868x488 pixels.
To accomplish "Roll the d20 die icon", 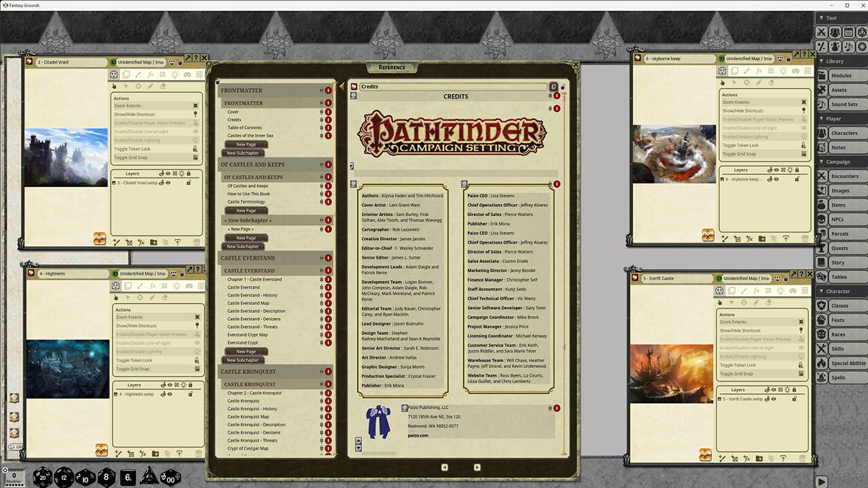I will (x=41, y=476).
